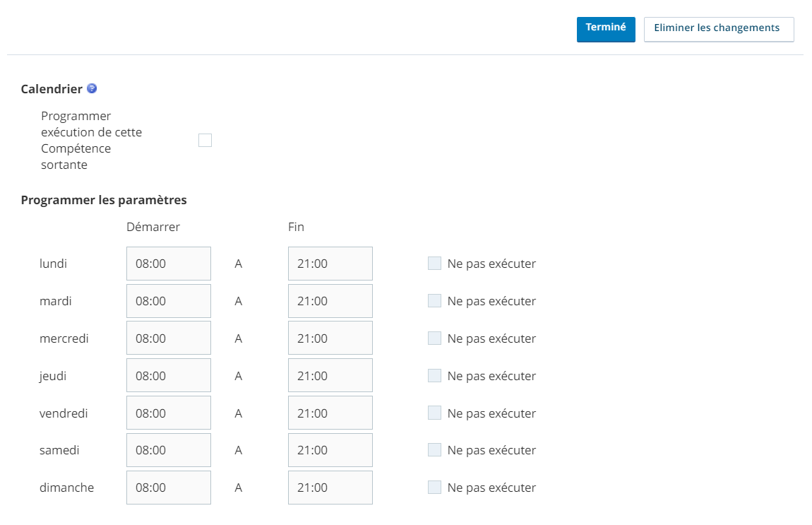Click the lundi row label

click(54, 264)
